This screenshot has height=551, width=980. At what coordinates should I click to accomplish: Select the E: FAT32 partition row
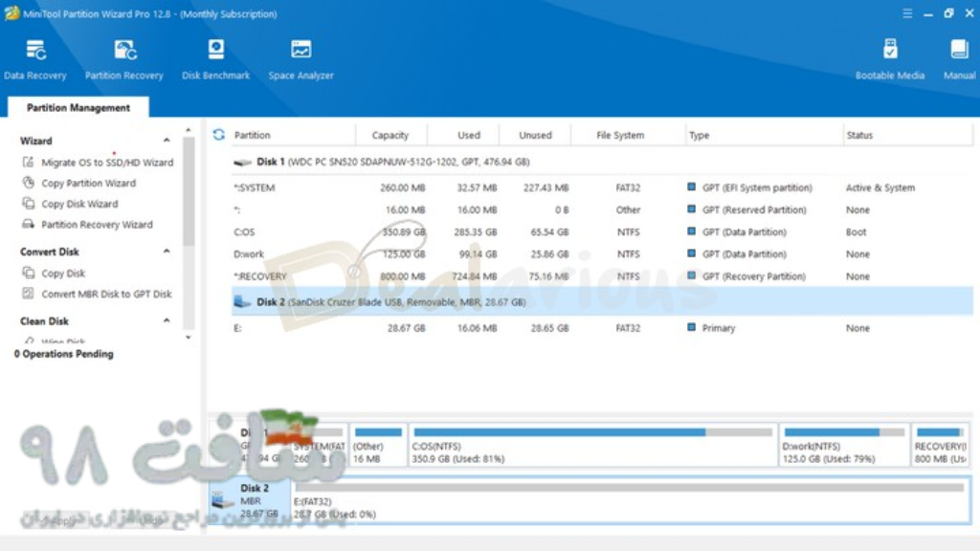click(602, 327)
